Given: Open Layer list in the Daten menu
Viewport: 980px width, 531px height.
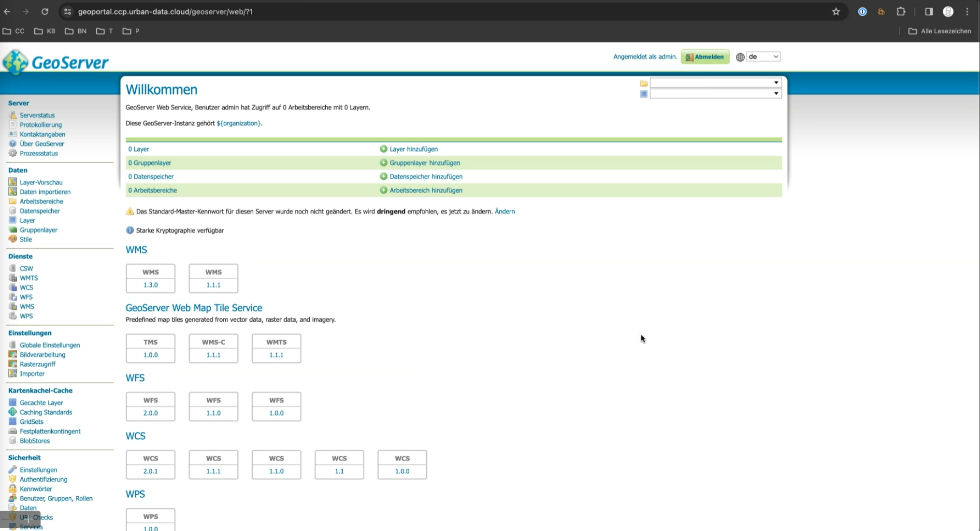Looking at the screenshot, I should (x=28, y=220).
